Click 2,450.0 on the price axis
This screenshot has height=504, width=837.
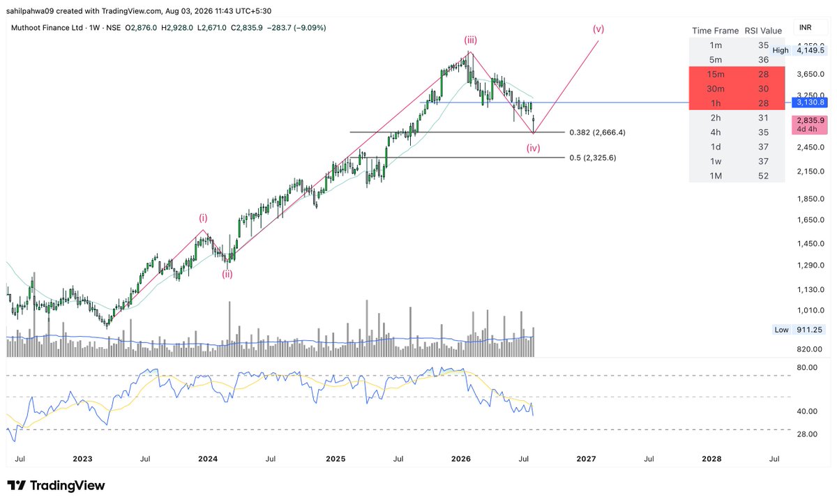810,147
